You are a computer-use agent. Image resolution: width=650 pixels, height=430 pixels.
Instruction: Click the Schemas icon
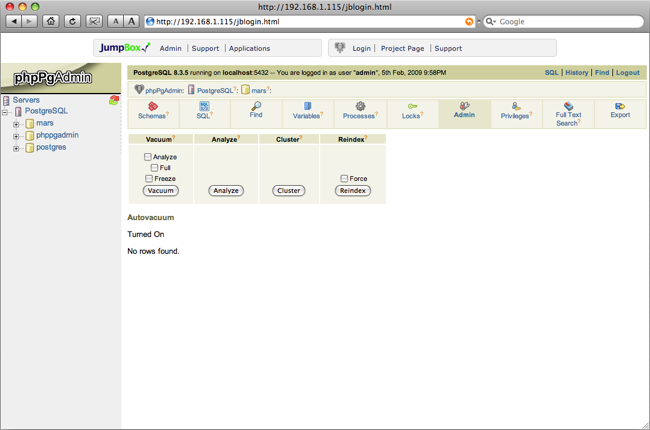[x=153, y=106]
